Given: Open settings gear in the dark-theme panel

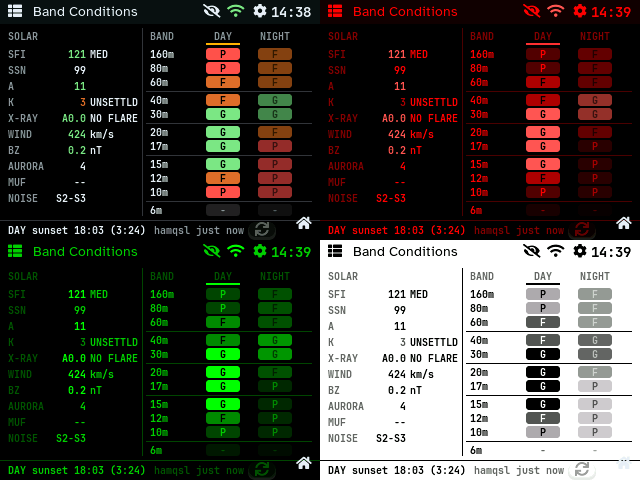Looking at the screenshot, I should (x=260, y=11).
